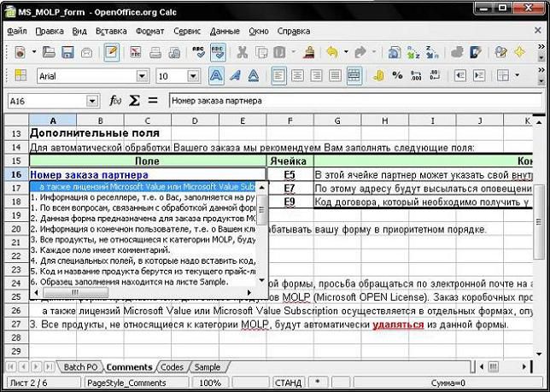Expand the font size dropdown
The image size is (550, 392).
196,76
